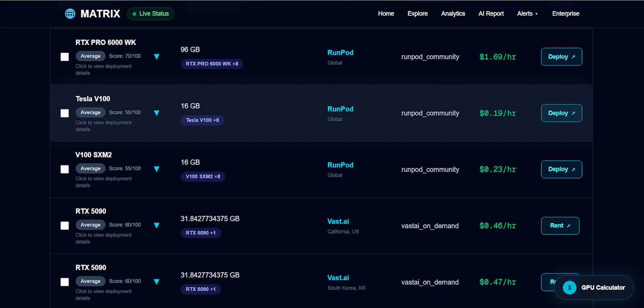
Task: Click the Tesla V100 ×8 tag
Action: 202,120
